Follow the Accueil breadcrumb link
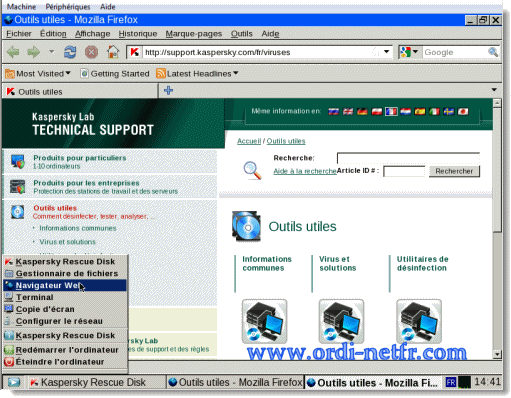This screenshot has width=511, height=398. tap(249, 141)
